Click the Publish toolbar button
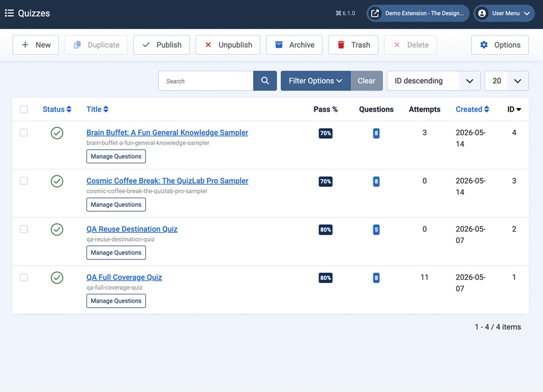The image size is (543, 392). pos(161,45)
